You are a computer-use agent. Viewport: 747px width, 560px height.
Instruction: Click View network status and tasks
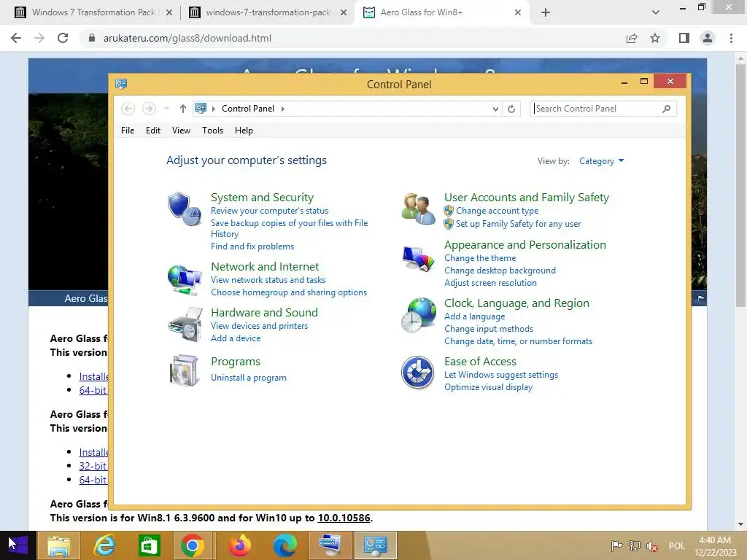point(268,280)
